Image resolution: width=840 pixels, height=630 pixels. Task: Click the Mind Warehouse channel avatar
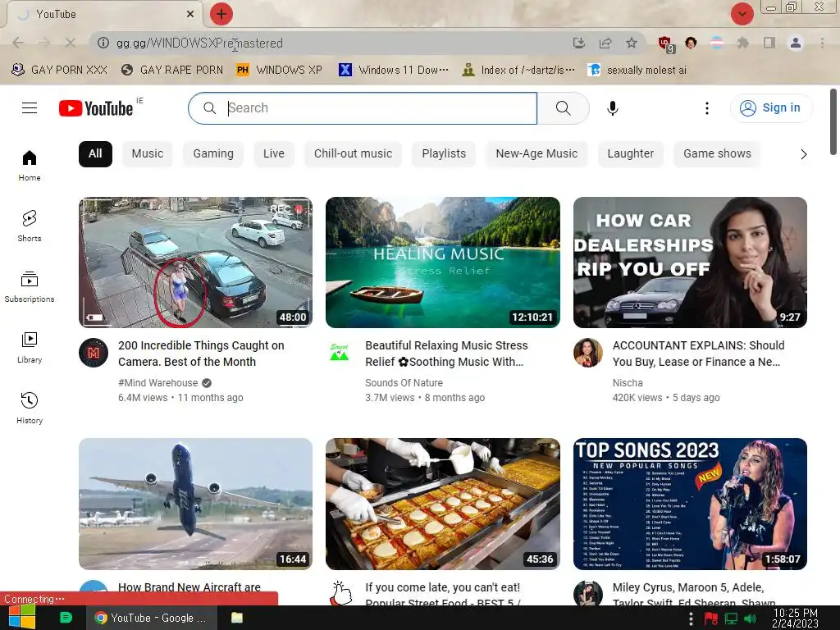94,353
